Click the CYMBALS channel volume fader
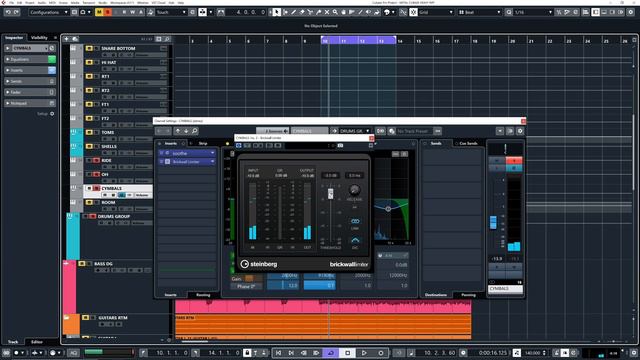This screenshot has width=640, height=360. coord(493,222)
